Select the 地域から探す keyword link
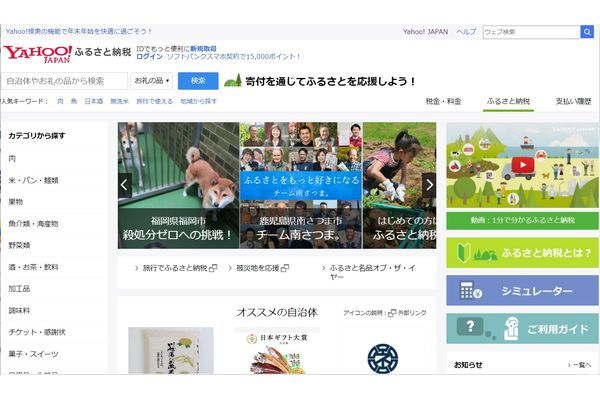Screen dimensions: 600x400 pyautogui.click(x=198, y=101)
